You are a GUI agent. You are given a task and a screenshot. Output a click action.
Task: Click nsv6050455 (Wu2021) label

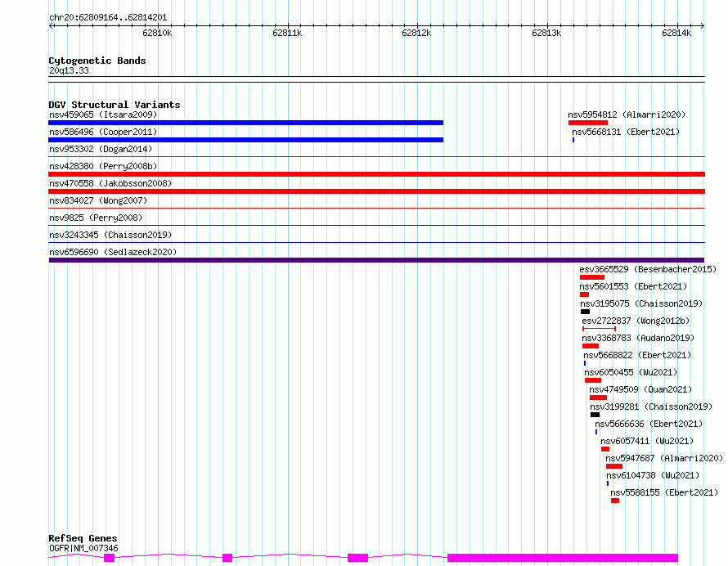point(631,372)
